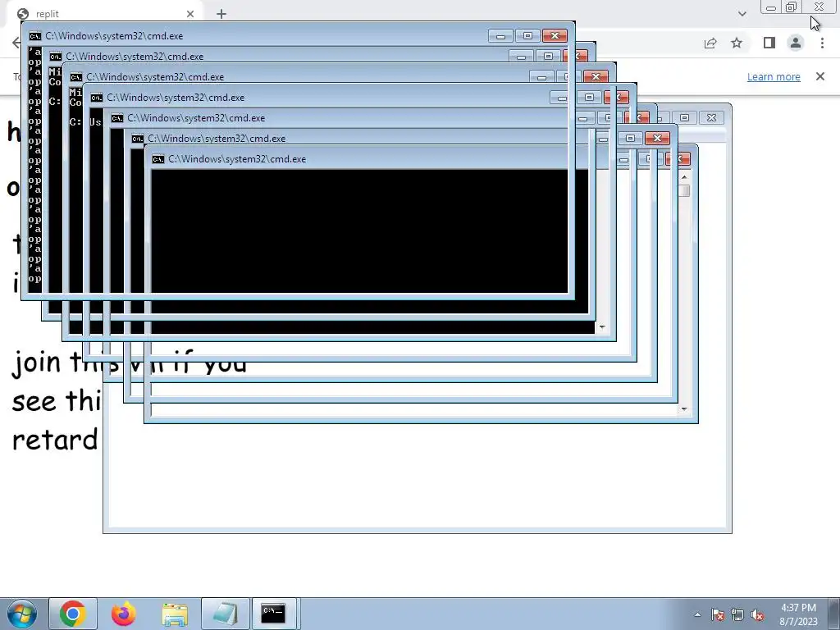Open the Notepad taskbar item
The width and height of the screenshot is (840, 630).
(x=226, y=614)
